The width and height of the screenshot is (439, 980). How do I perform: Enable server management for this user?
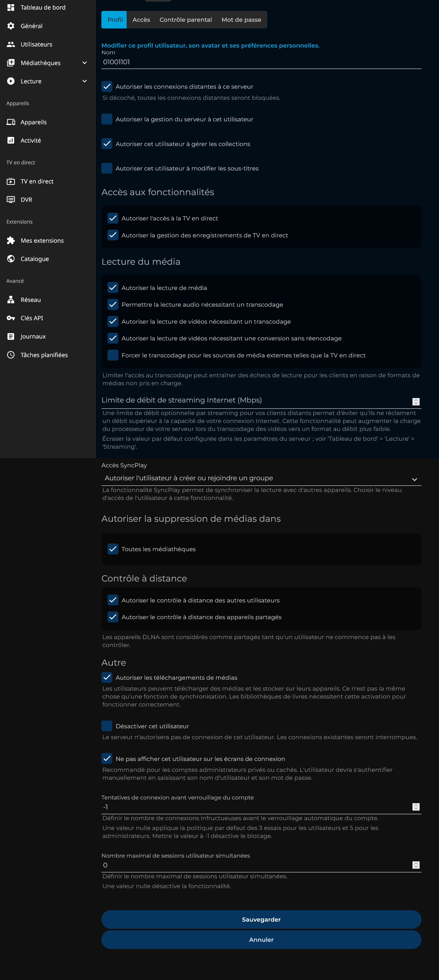point(107,119)
